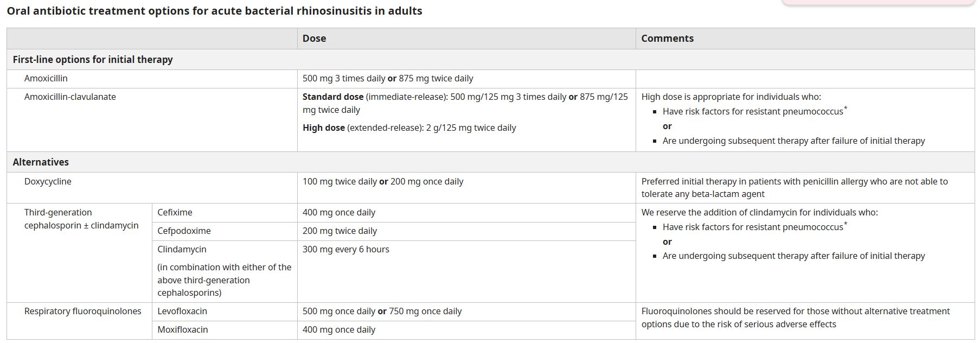Click the High dose extended-release text

click(x=409, y=128)
